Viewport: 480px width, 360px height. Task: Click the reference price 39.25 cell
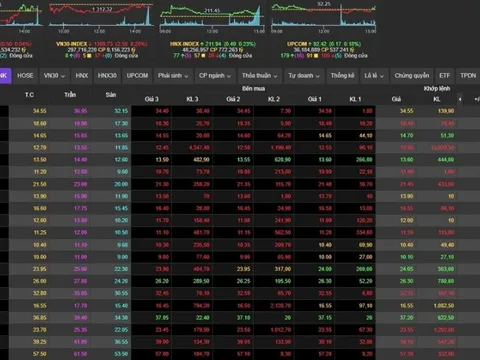pyautogui.click(x=40, y=342)
